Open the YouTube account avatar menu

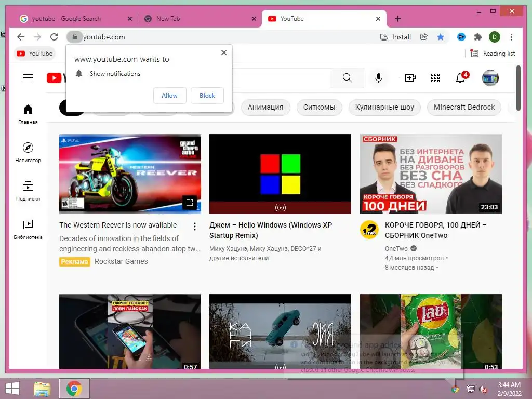pos(490,78)
